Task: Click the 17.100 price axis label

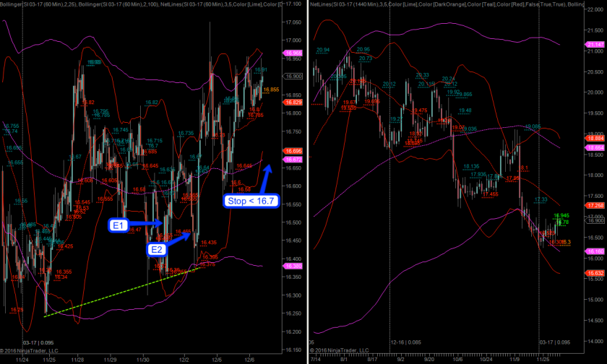Action: coord(293,4)
